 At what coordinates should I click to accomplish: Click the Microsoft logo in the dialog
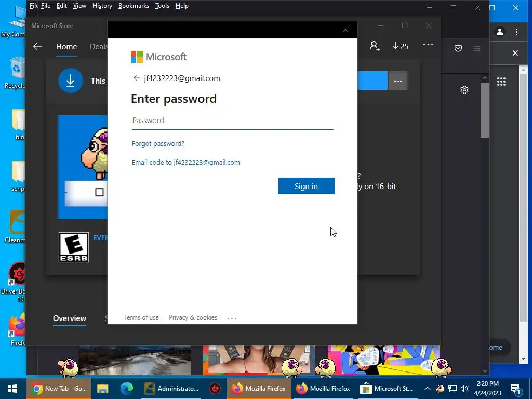tap(158, 57)
